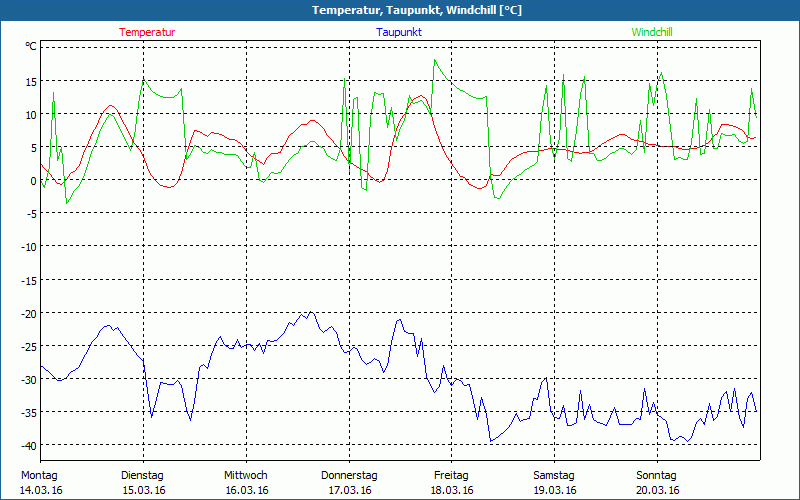Click the Dienstag day label
Screen dimensions: 800x500
click(142, 475)
